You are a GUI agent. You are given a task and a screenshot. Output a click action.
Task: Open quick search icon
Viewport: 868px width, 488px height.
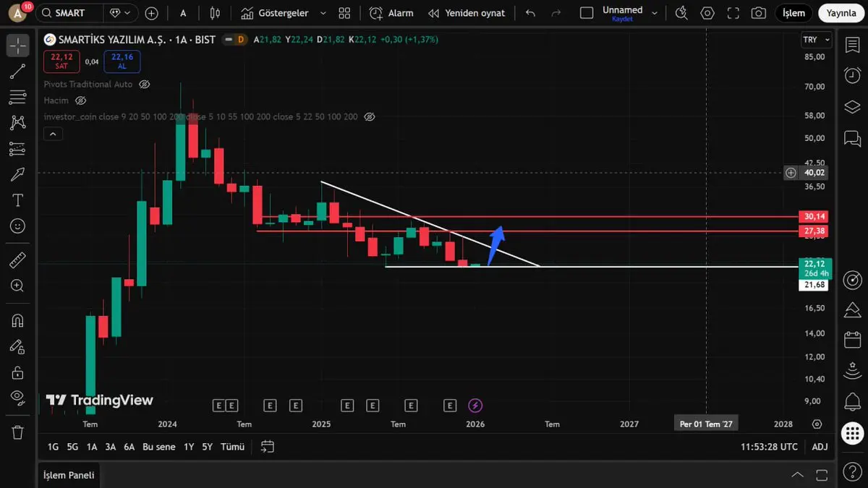(x=681, y=13)
